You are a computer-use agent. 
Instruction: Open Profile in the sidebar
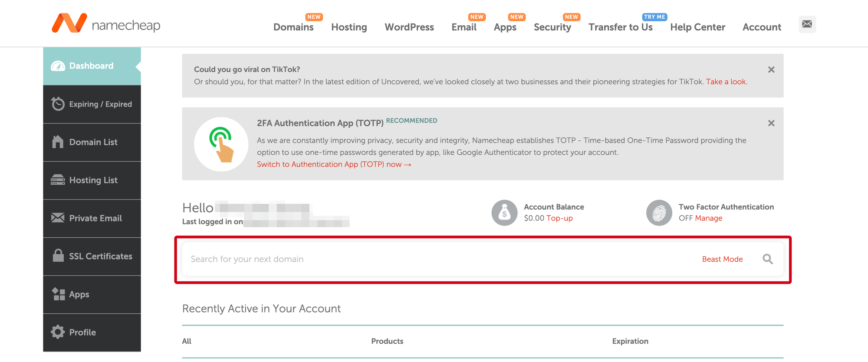[x=92, y=332]
